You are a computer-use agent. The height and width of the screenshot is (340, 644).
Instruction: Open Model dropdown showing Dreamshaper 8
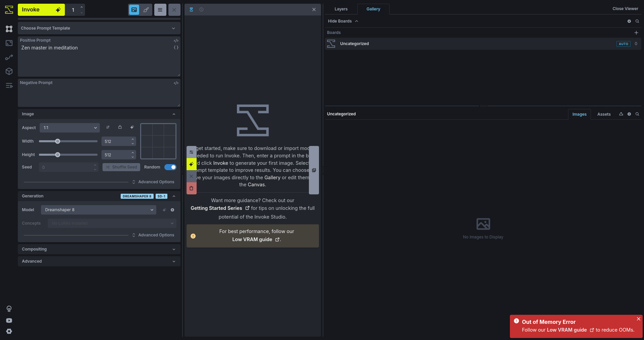[98, 210]
